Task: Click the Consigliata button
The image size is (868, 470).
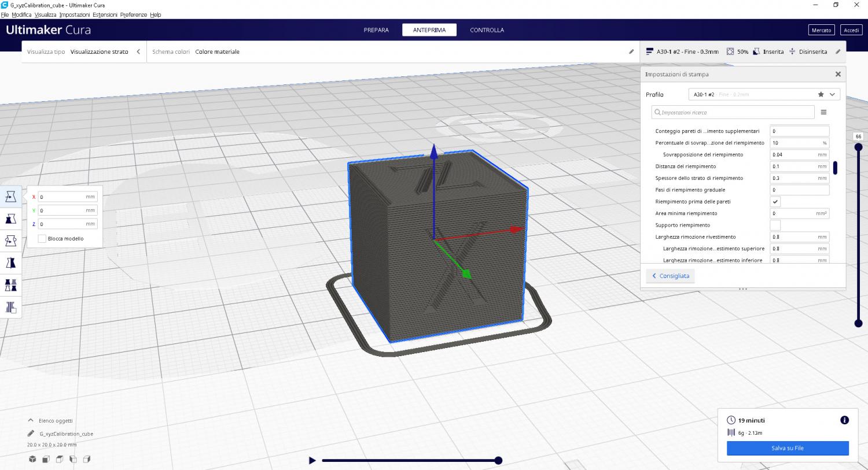Action: click(x=671, y=276)
